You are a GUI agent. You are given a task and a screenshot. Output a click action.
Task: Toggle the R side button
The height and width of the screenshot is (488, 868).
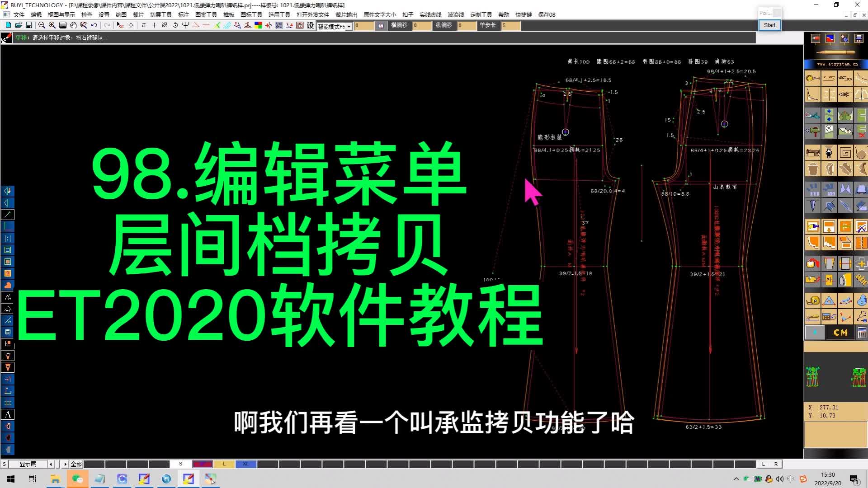776,464
